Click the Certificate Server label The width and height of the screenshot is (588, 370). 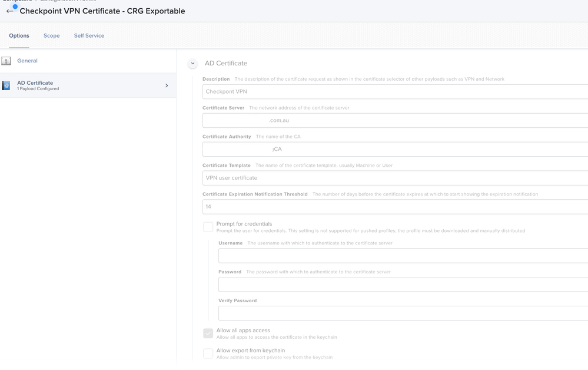(x=223, y=108)
